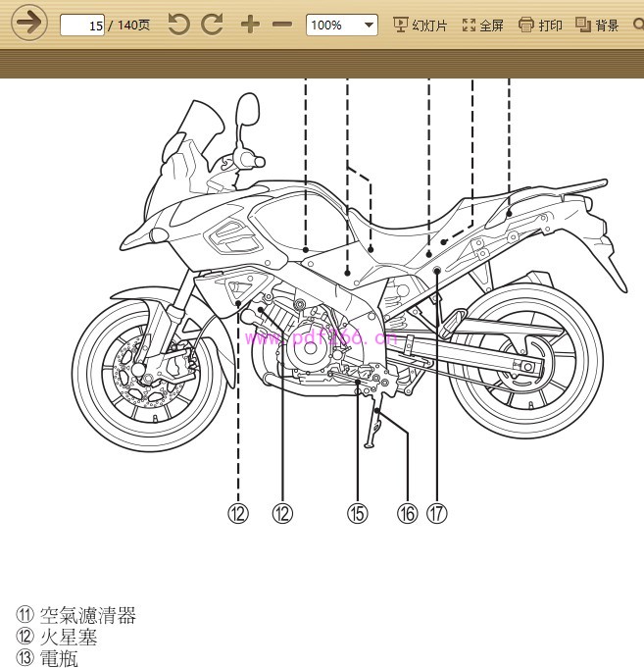Change background (背景)
This screenshot has width=644, height=668.
coord(597,26)
